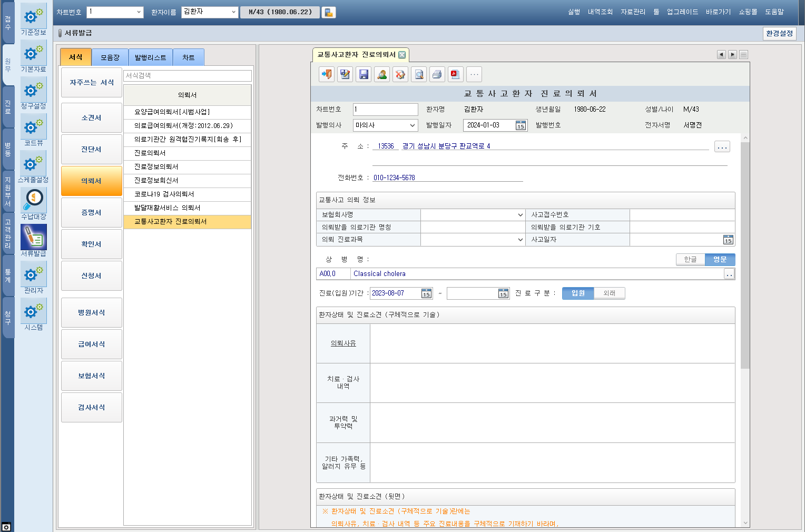Click the form's vertical scrollbar thumb

coord(745,253)
